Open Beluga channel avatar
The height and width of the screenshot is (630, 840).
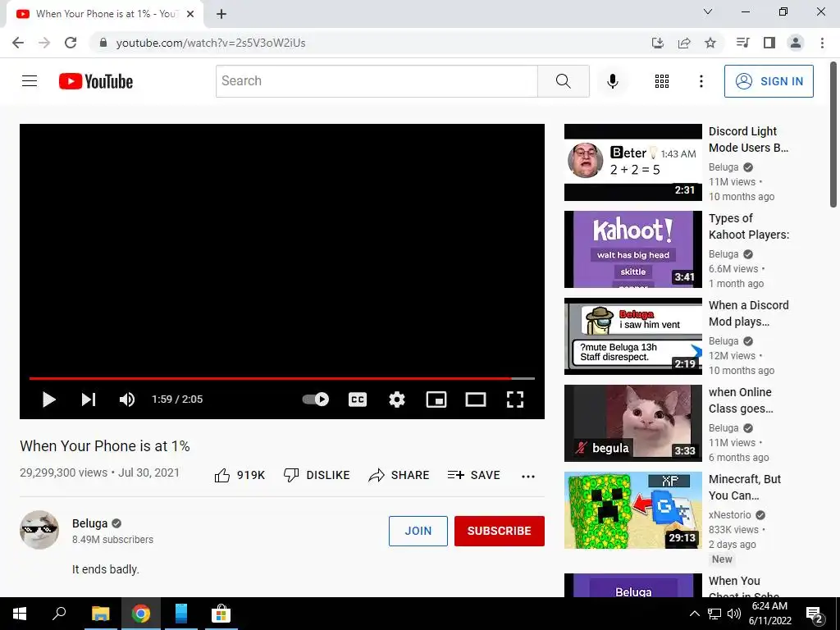[39, 530]
